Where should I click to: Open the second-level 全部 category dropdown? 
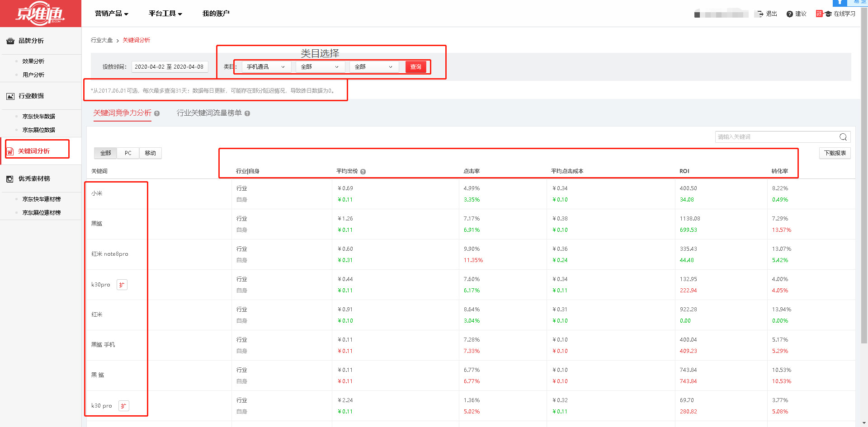pos(320,67)
